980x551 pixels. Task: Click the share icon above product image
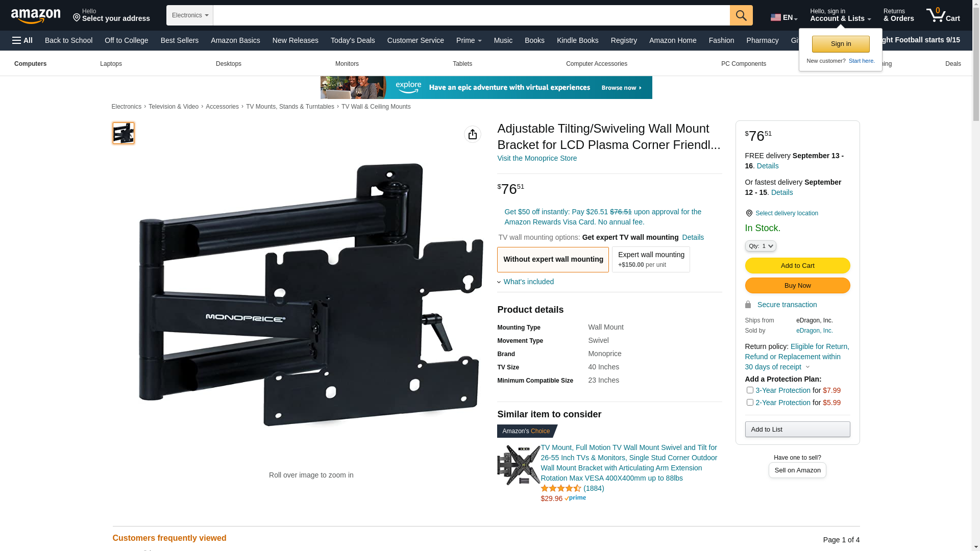pos(473,134)
